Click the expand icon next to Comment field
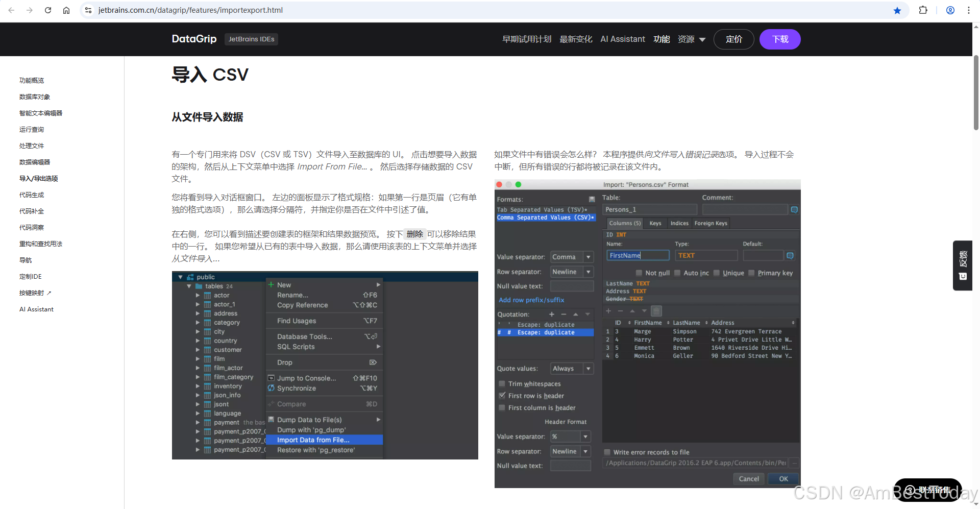This screenshot has height=509, width=980. click(x=794, y=210)
